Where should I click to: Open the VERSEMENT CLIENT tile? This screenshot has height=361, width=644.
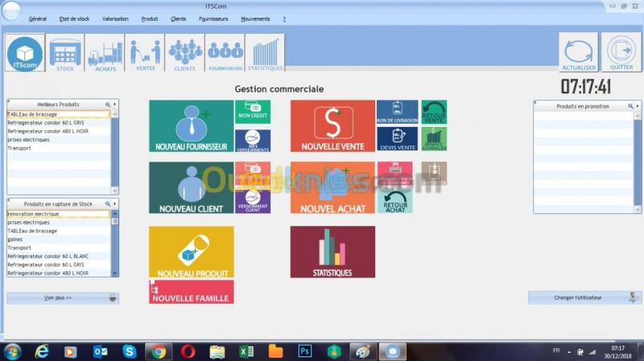253,202
